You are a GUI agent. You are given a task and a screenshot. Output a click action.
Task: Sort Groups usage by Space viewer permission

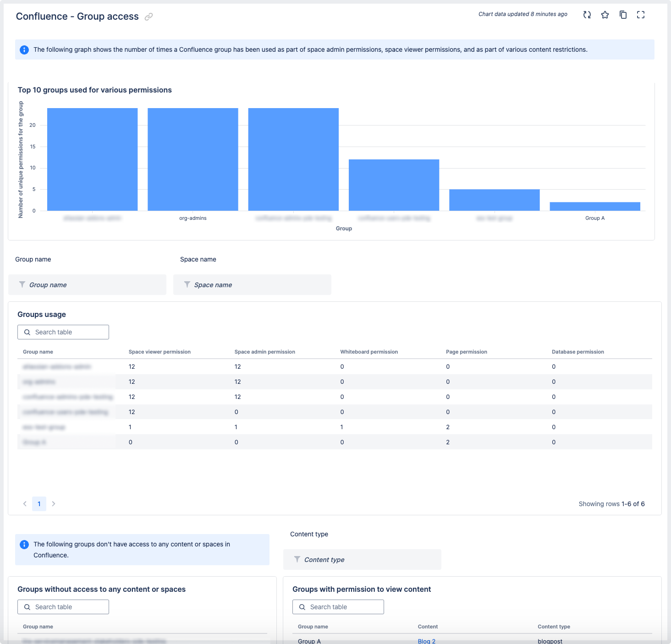[x=159, y=352]
